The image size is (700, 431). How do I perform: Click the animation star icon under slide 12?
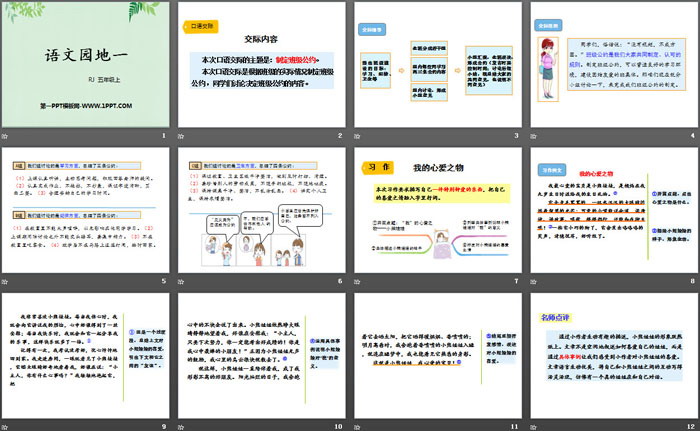click(533, 427)
